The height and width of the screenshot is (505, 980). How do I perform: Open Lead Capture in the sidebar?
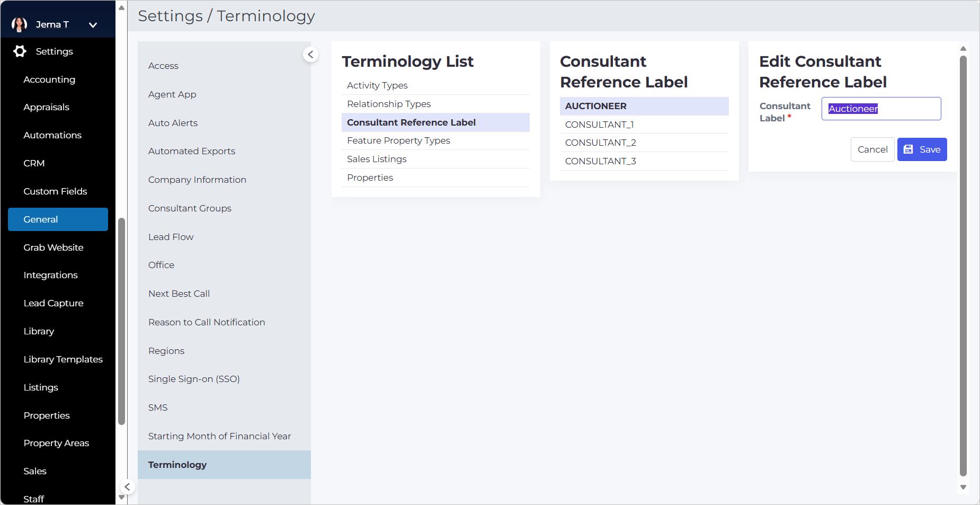(54, 303)
